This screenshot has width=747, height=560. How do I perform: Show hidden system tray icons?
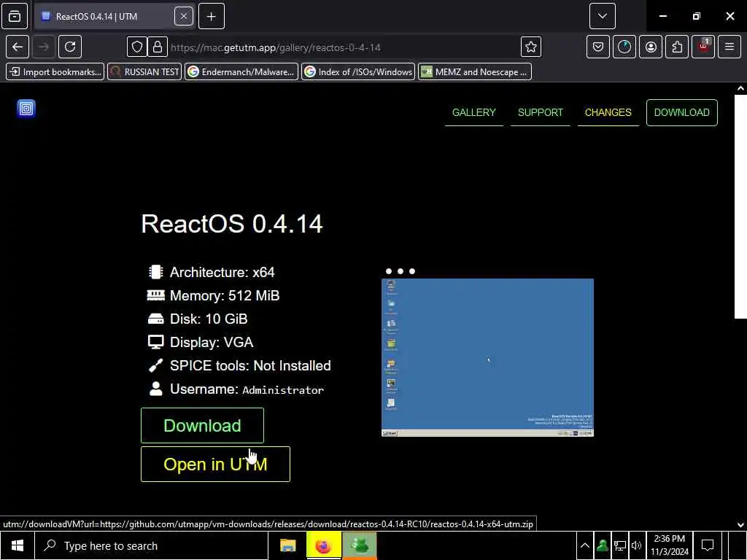[584, 545]
